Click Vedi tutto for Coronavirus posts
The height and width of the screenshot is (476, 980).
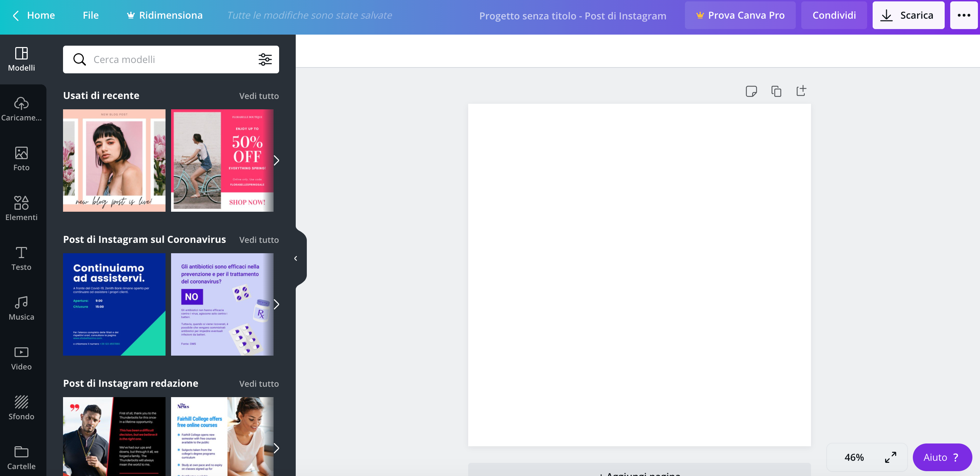coord(259,240)
